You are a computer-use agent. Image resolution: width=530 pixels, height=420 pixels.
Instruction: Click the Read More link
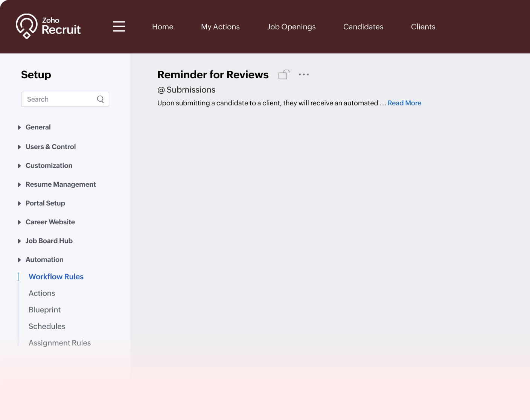pyautogui.click(x=404, y=103)
